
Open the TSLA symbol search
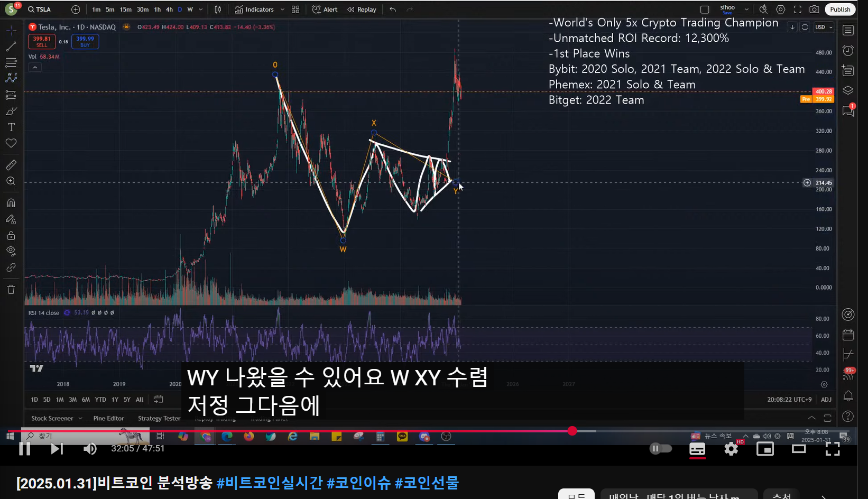[40, 10]
